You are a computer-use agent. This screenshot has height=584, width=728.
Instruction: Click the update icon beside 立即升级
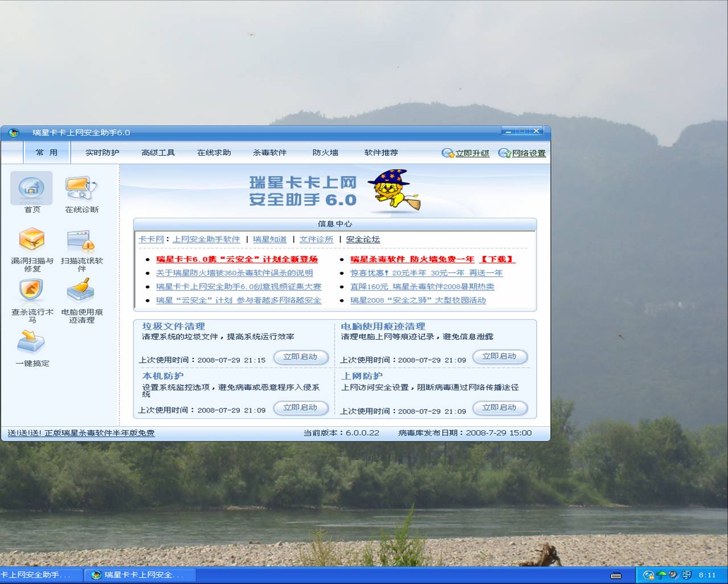pos(448,153)
